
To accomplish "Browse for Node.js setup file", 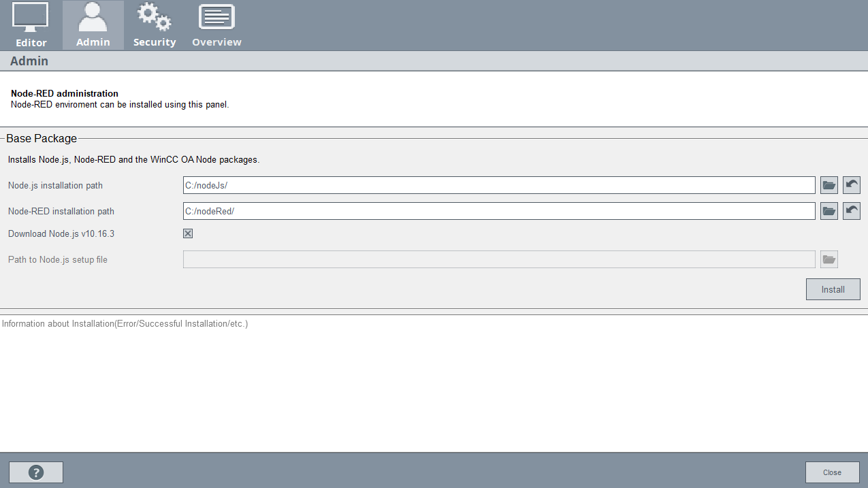I will click(829, 259).
